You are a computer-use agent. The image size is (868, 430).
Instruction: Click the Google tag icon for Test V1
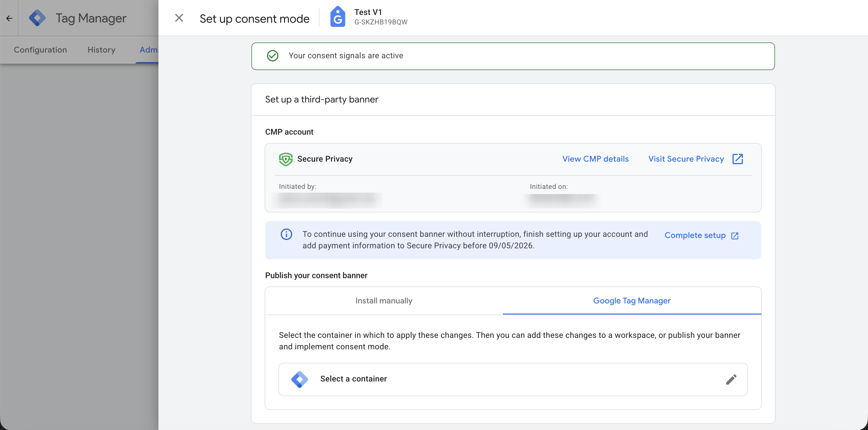tap(338, 17)
